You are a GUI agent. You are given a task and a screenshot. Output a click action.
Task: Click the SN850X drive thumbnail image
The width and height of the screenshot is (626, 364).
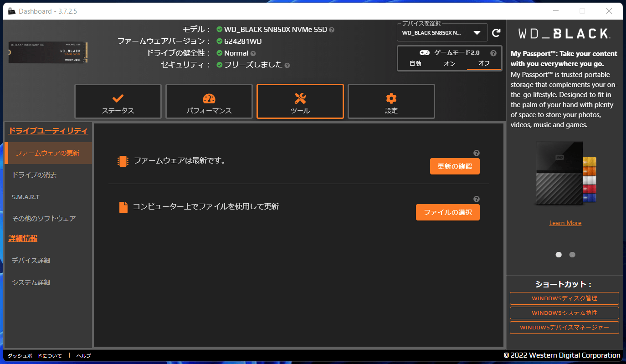coord(48,52)
